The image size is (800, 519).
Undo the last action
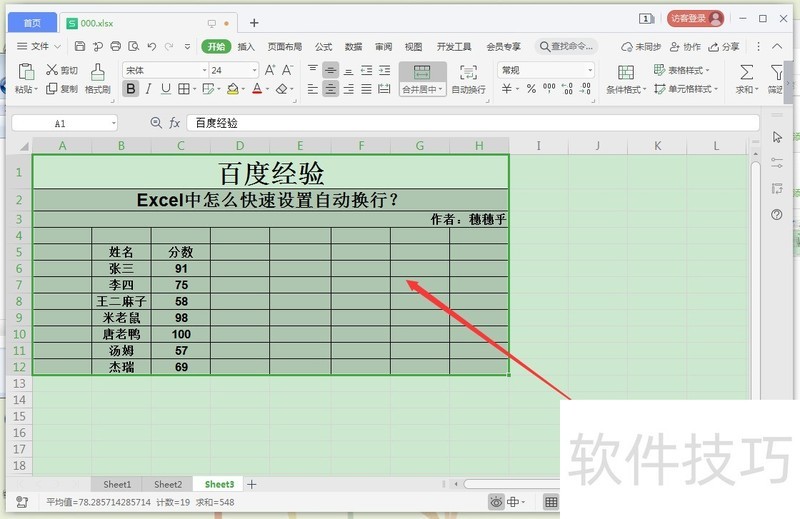152,46
